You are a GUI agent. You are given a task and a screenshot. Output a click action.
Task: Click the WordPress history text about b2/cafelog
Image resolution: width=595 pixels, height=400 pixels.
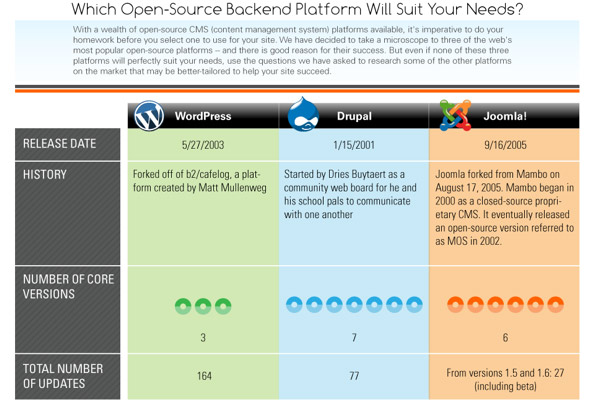[x=200, y=181]
